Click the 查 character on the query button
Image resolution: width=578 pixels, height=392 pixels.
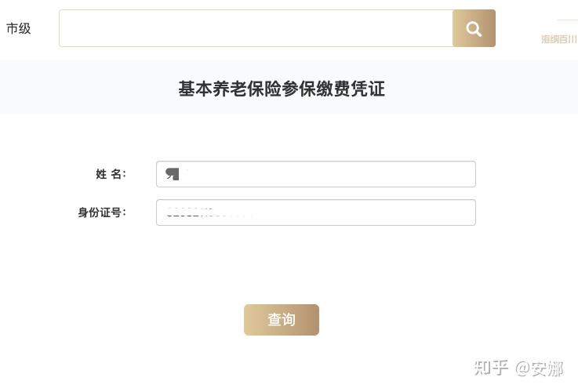274,320
